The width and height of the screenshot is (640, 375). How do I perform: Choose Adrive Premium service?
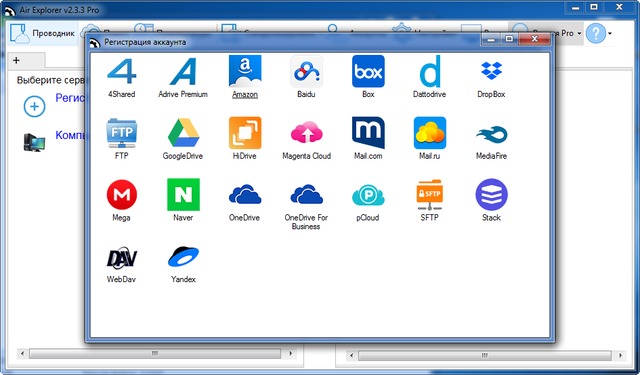pyautogui.click(x=183, y=71)
